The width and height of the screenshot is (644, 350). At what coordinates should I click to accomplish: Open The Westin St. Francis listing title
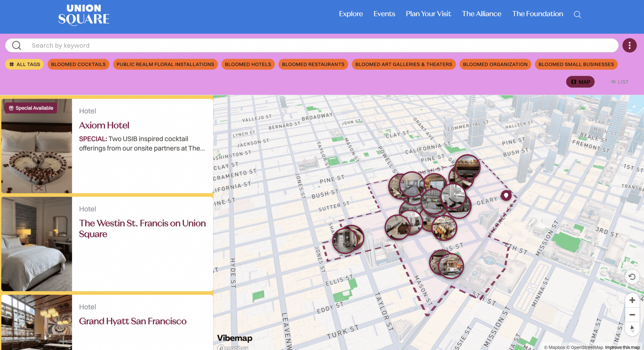(x=142, y=228)
